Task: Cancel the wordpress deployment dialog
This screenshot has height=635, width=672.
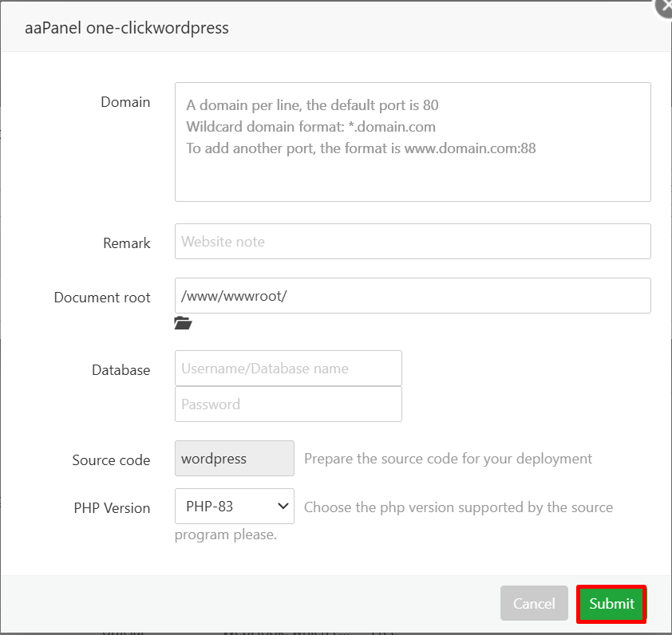Action: pos(534,603)
